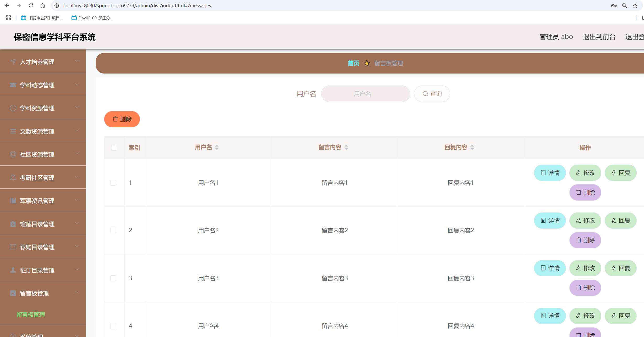
Task: Click the 用户名 search input field
Action: [x=365, y=94]
